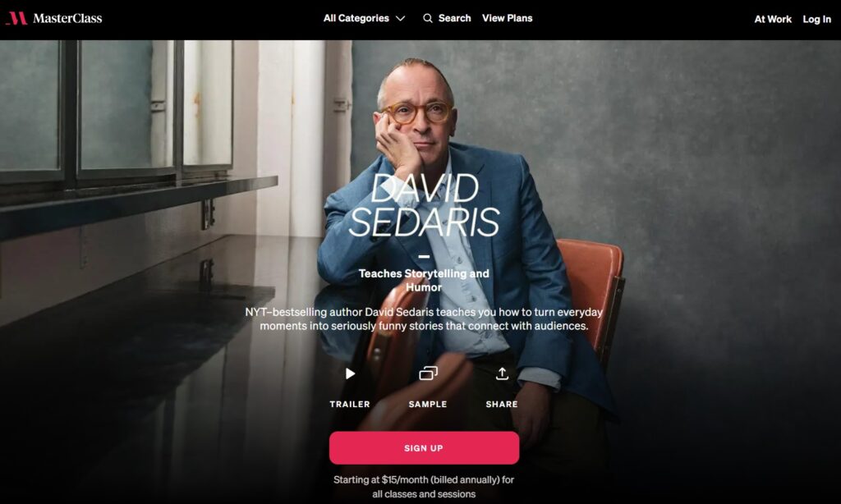Click the David Sedaris title heading
This screenshot has height=504, width=841.
[424, 205]
